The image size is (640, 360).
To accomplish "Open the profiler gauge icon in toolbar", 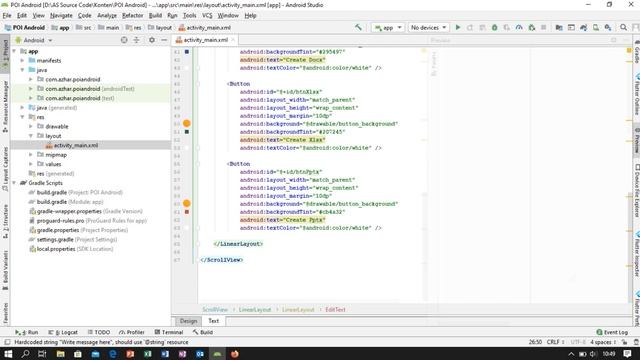I will click(519, 27).
